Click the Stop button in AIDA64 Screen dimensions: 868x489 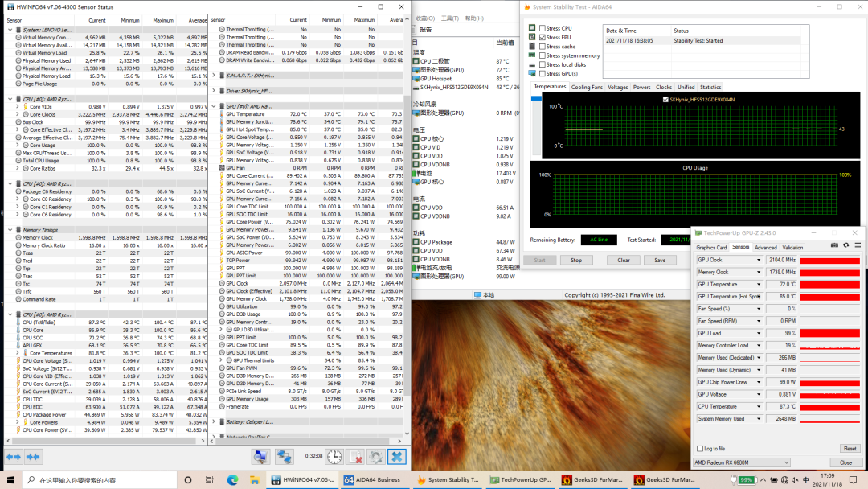point(576,260)
